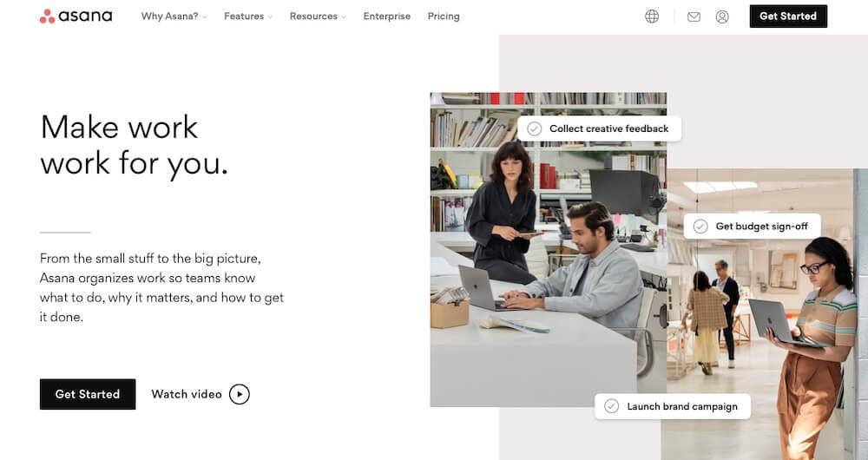Viewport: 868px width, 460px height.
Task: Click the Asana logo
Action: pos(76,16)
